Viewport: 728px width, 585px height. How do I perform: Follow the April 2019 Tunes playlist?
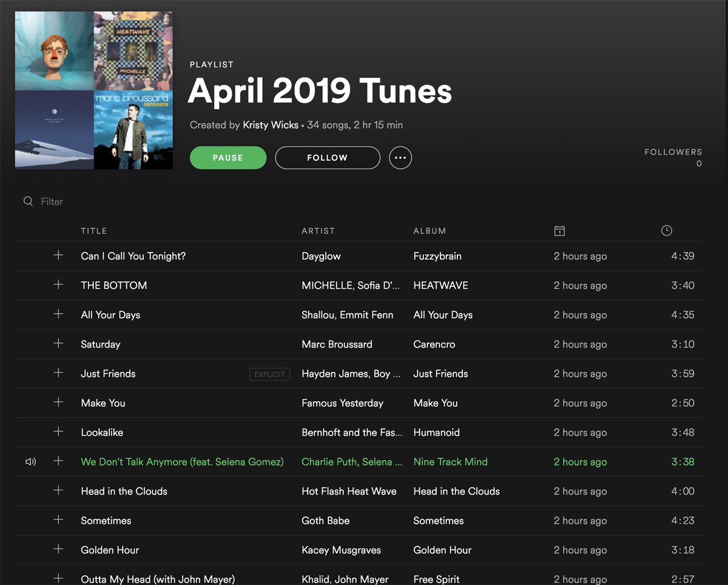point(327,158)
